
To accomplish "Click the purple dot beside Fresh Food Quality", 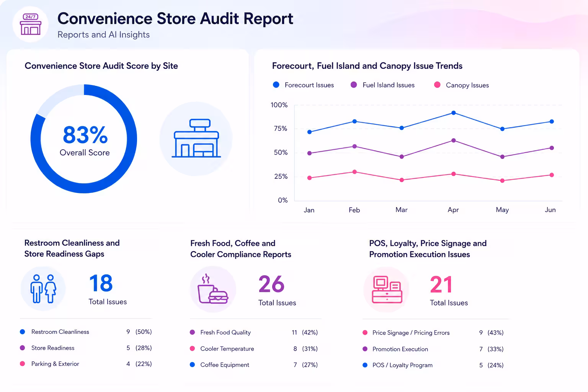I will point(192,332).
